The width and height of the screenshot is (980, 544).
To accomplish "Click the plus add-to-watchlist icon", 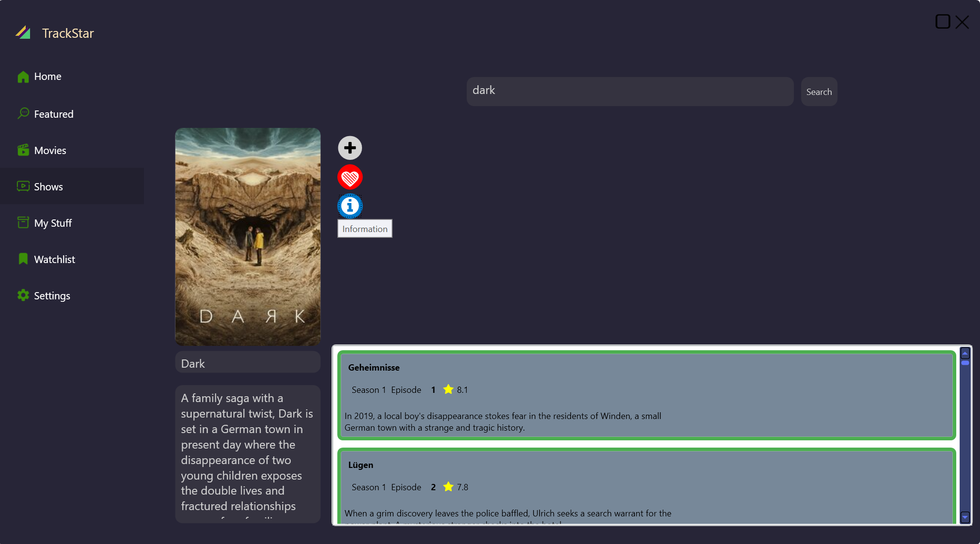I will click(350, 148).
